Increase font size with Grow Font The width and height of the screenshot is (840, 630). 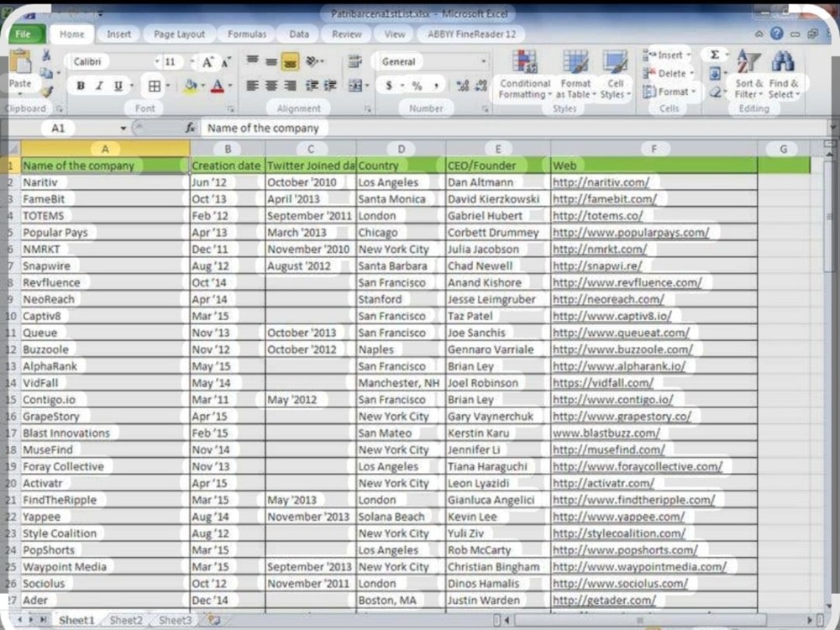tap(207, 62)
